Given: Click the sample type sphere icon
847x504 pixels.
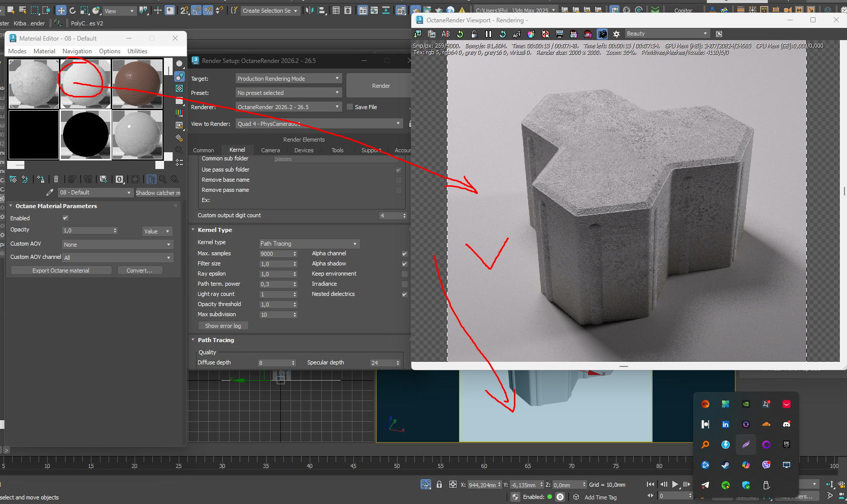Looking at the screenshot, I should click(179, 64).
